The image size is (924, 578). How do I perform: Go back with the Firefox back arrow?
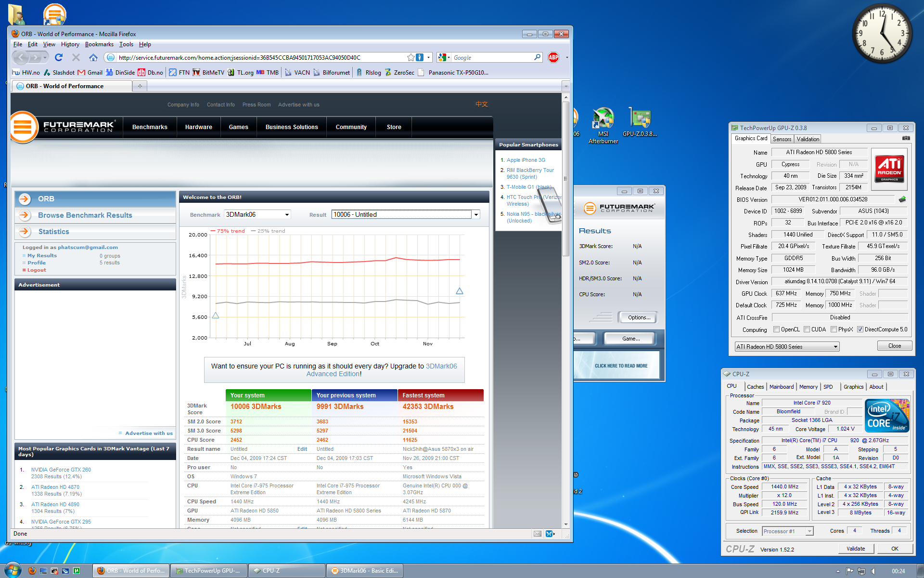[21, 57]
